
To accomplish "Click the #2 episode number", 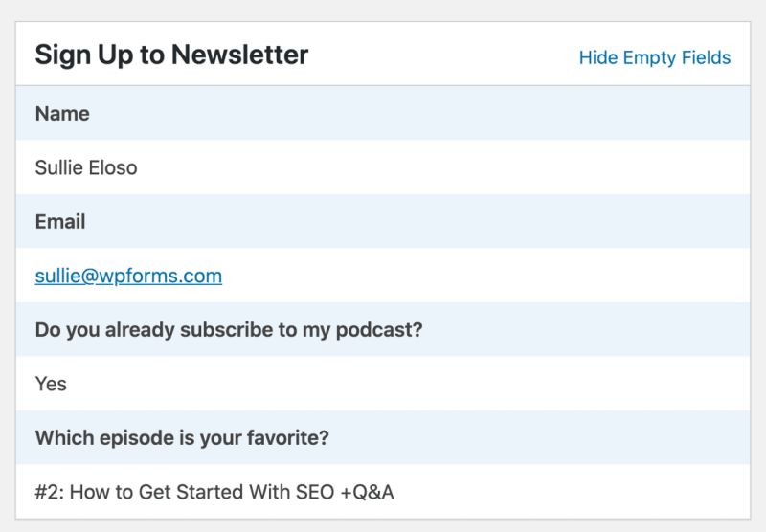I will pos(47,493).
